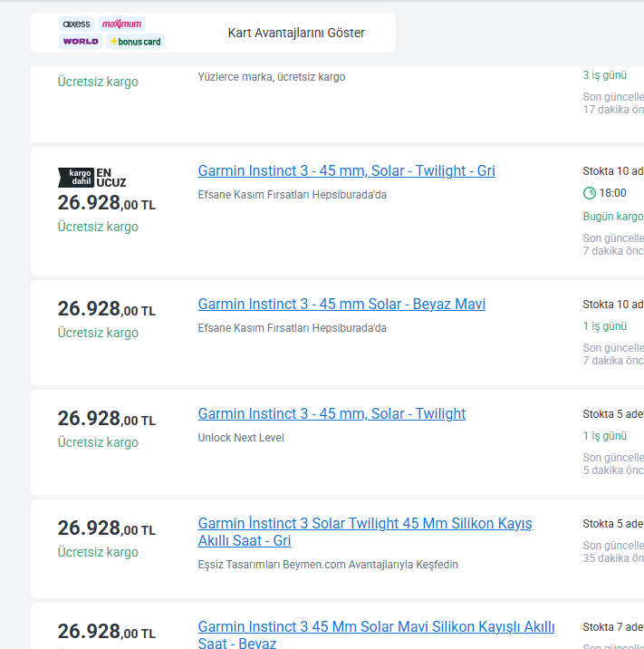Click '3 iş günü' delivery text
The height and width of the screenshot is (649, 644).
pos(605,75)
